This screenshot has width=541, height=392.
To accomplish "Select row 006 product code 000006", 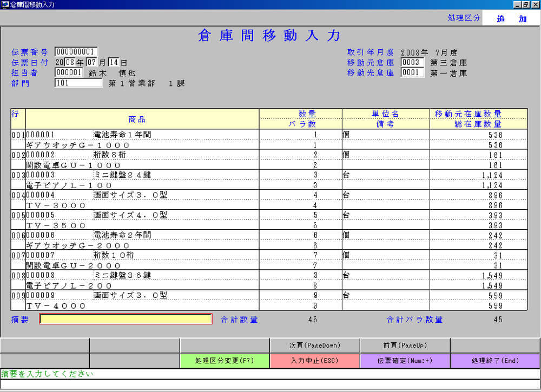I will pos(41,235).
